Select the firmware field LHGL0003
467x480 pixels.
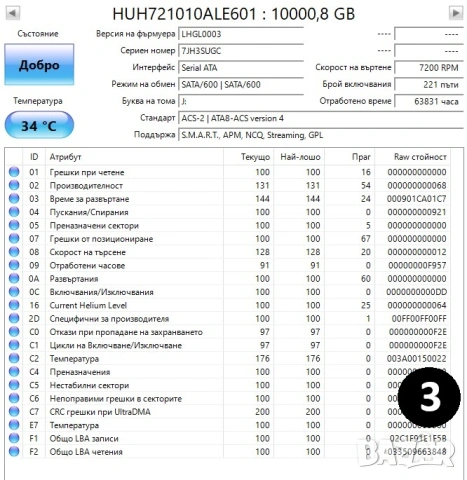point(241,34)
